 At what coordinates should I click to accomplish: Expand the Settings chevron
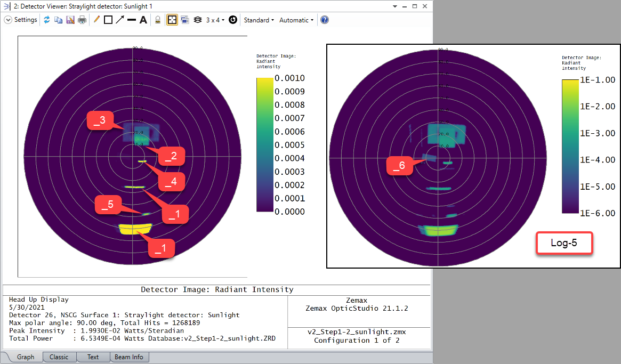8,20
